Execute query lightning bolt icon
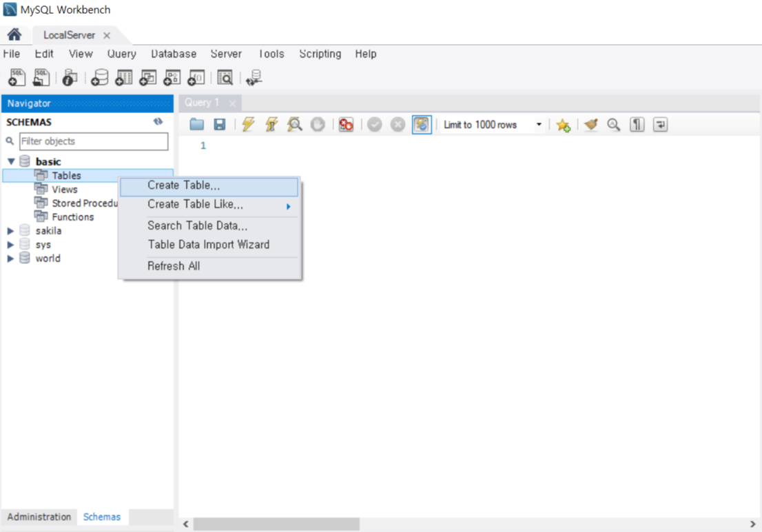 [248, 125]
